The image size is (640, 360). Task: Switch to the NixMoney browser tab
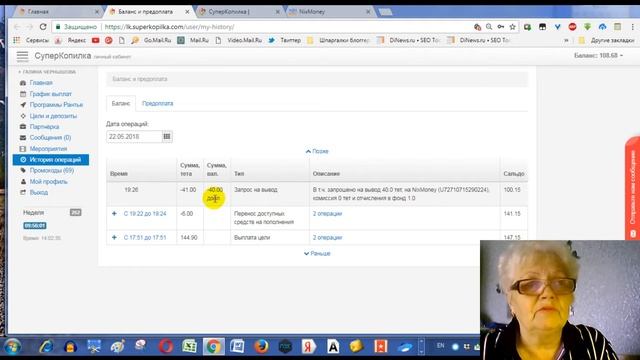pyautogui.click(x=330, y=12)
